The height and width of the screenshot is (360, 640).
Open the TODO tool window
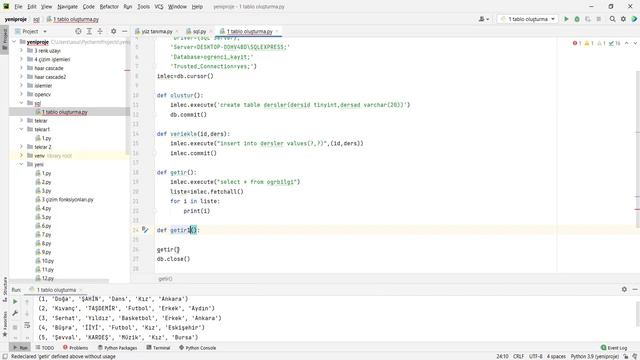[45, 348]
